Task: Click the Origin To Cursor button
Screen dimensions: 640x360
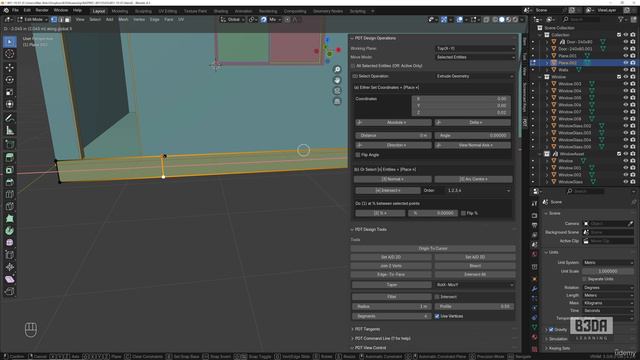Action: pyautogui.click(x=433, y=248)
